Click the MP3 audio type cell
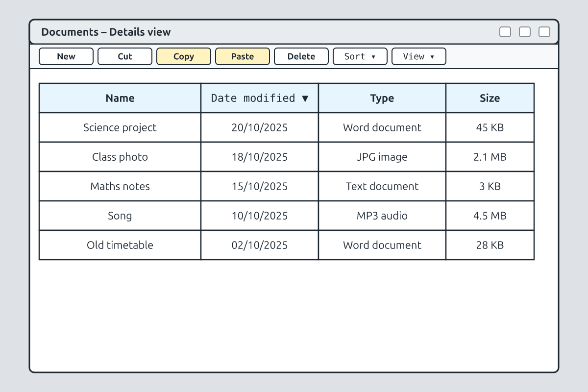The width and height of the screenshot is (588, 392). [382, 216]
